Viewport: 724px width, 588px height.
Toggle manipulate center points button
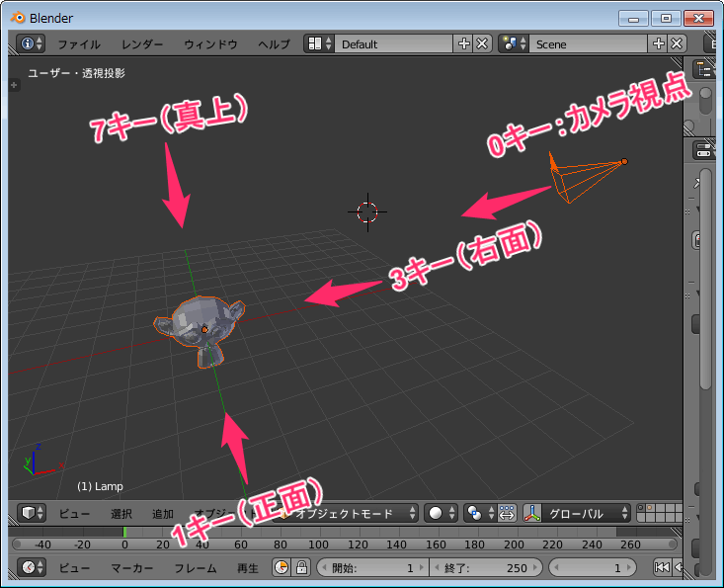point(507,513)
